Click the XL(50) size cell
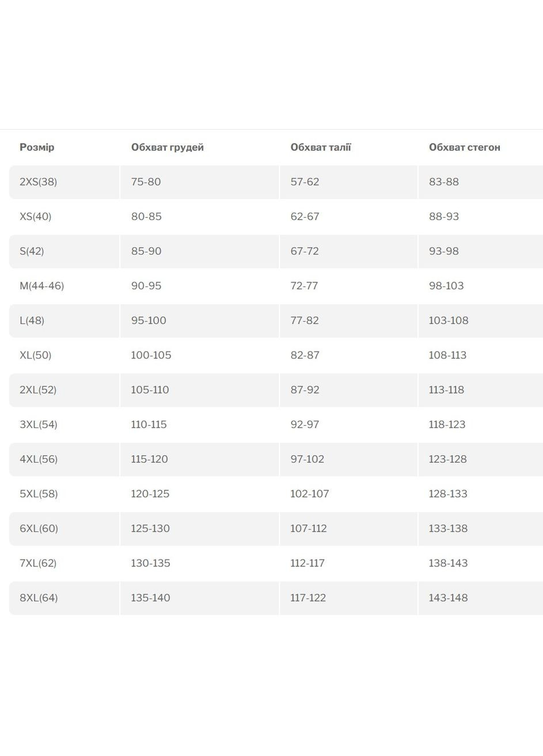 [35, 355]
